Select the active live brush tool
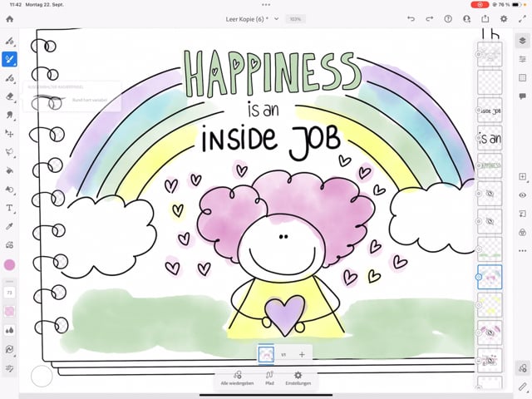Screen dimensions: 532x399 coord(9,59)
